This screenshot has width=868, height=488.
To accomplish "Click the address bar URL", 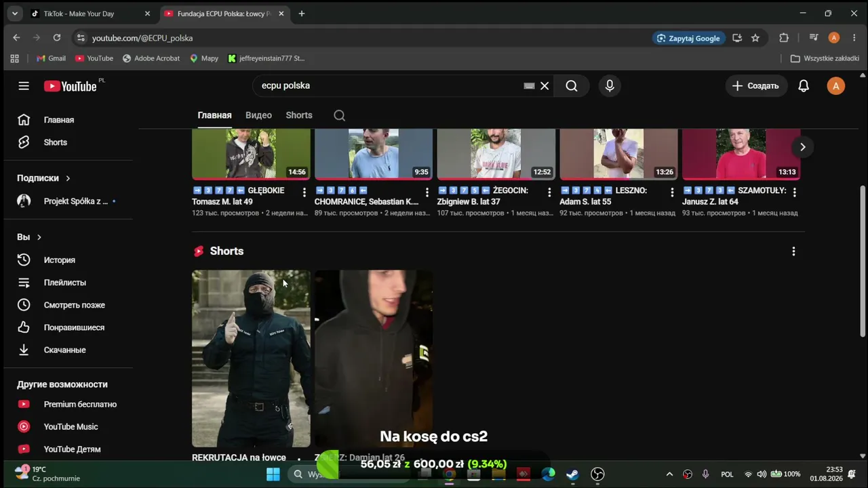I will pyautogui.click(x=142, y=39).
